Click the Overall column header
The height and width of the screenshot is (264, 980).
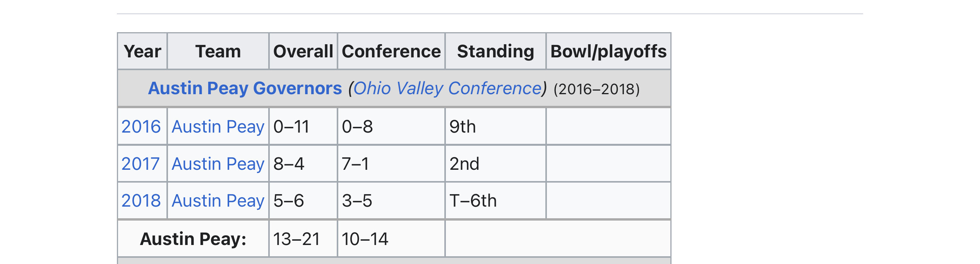click(303, 51)
